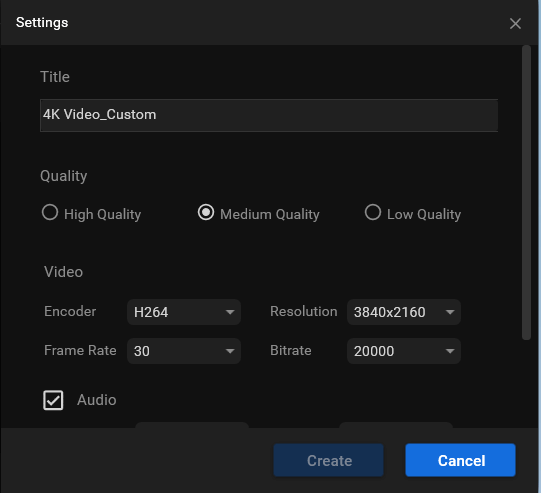This screenshot has width=541, height=493.
Task: Click the High Quality label text
Action: pyautogui.click(x=102, y=214)
